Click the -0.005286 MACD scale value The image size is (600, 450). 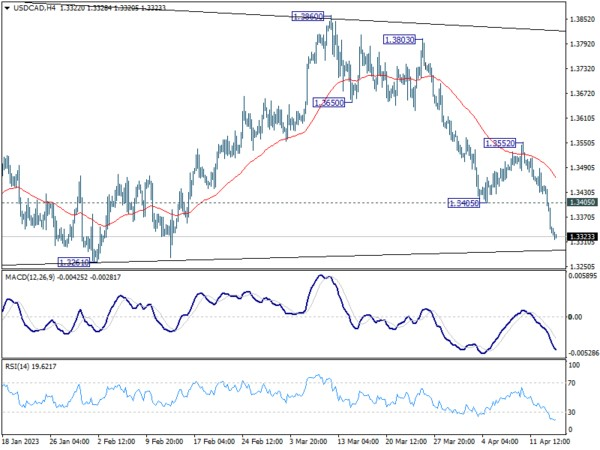coord(582,353)
